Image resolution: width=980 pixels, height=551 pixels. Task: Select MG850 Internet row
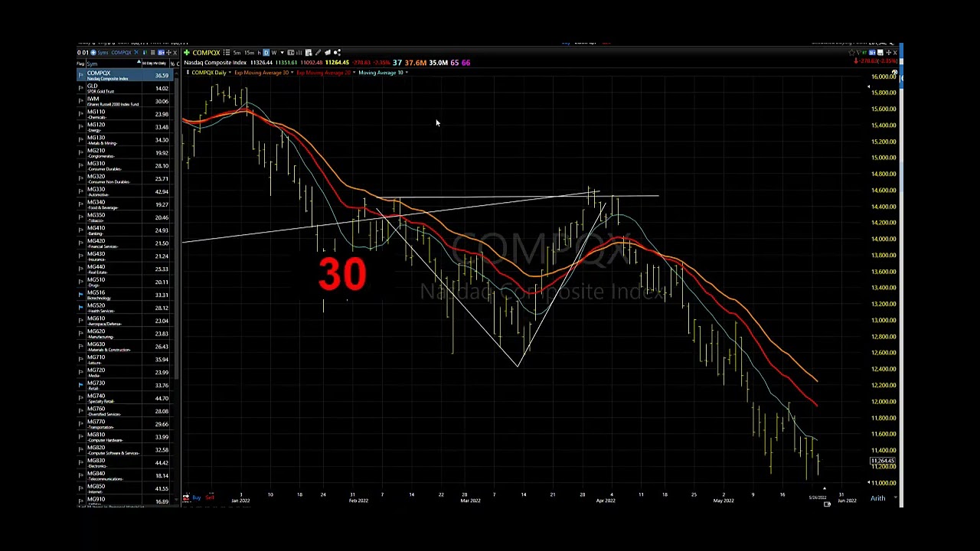point(123,488)
